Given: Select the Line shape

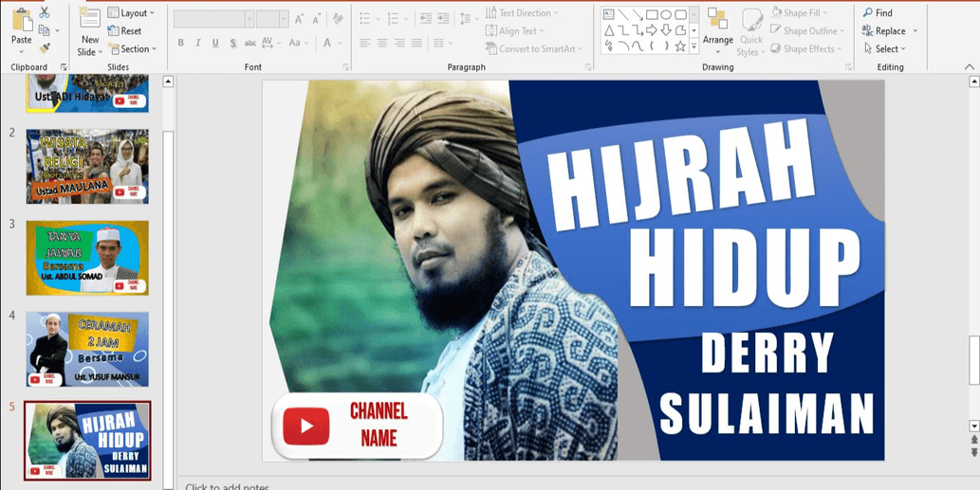Looking at the screenshot, I should 623,14.
